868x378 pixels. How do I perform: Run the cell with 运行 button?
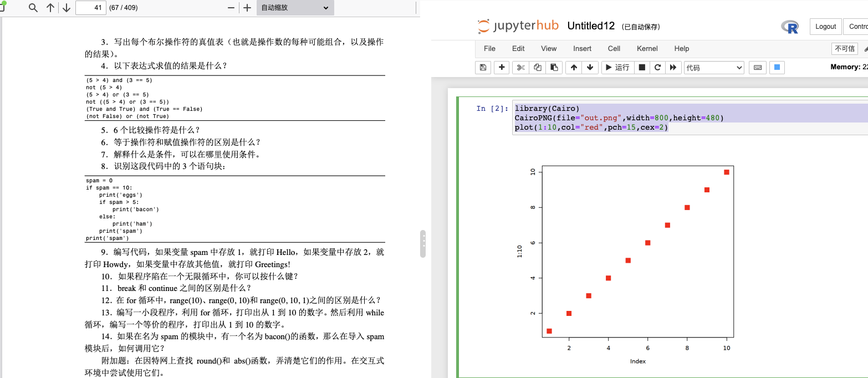(x=617, y=68)
